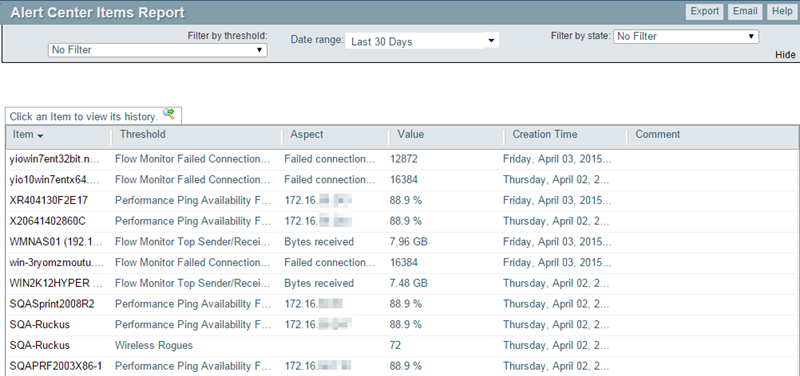Select item WIN2K12HYPER
Screen dimensions: 800x376
pos(55,283)
